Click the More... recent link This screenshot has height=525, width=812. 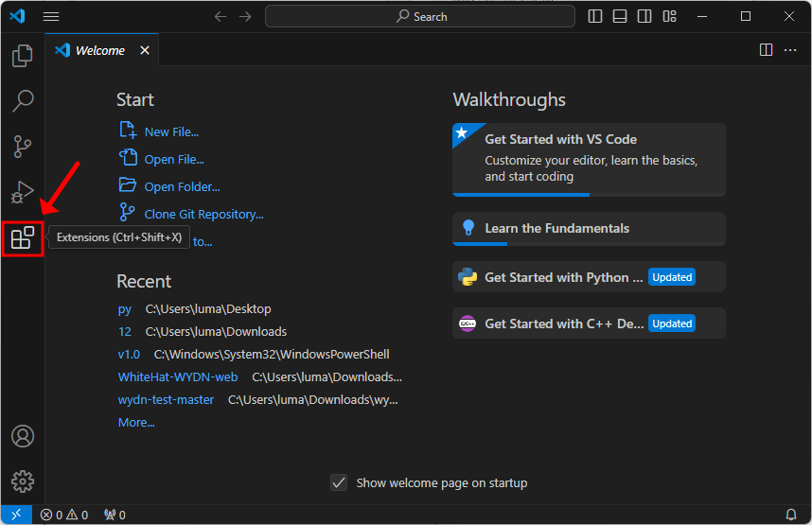point(136,423)
